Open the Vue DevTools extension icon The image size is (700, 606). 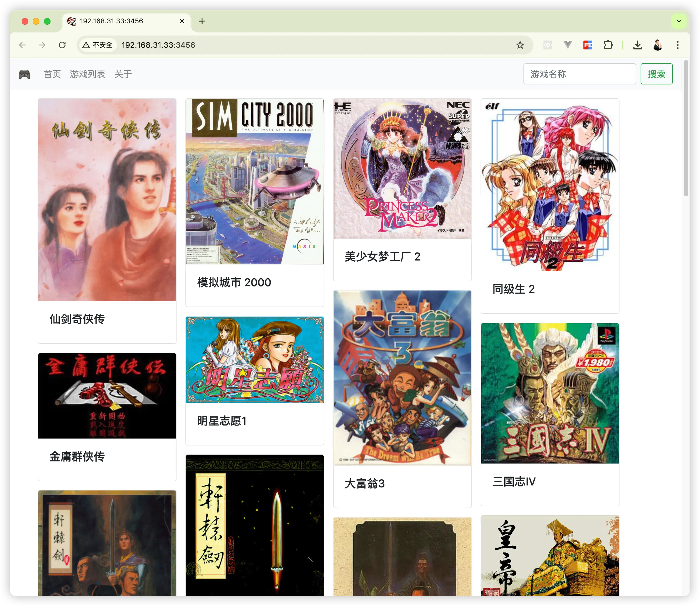(x=568, y=45)
